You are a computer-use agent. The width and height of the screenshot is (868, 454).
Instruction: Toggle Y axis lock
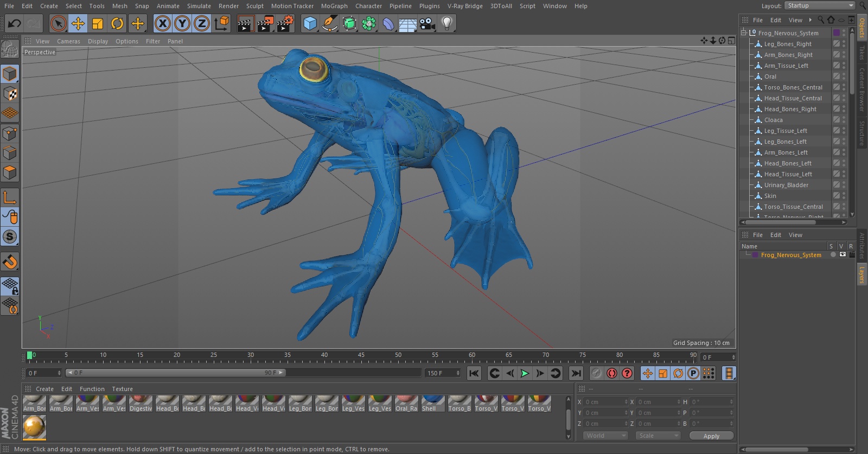click(182, 23)
